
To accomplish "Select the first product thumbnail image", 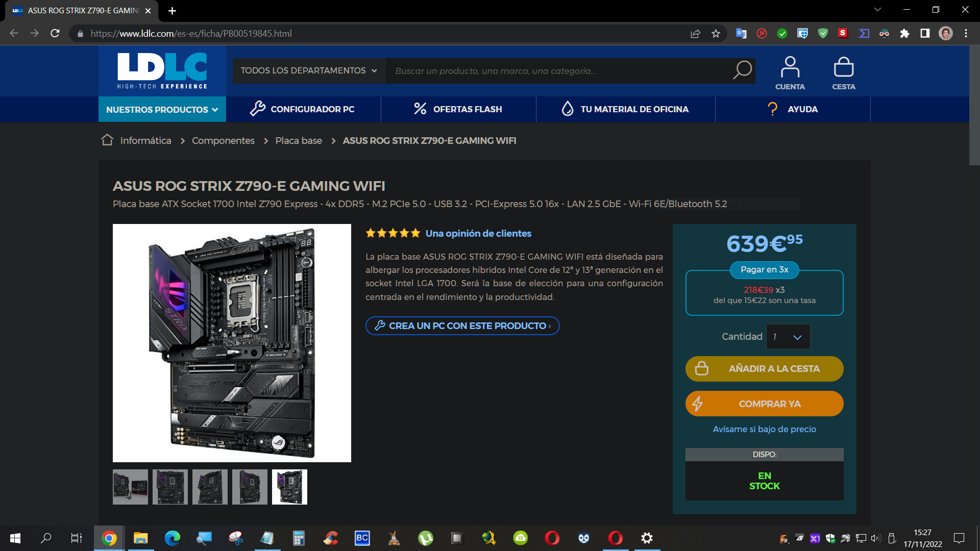I will pos(130,487).
